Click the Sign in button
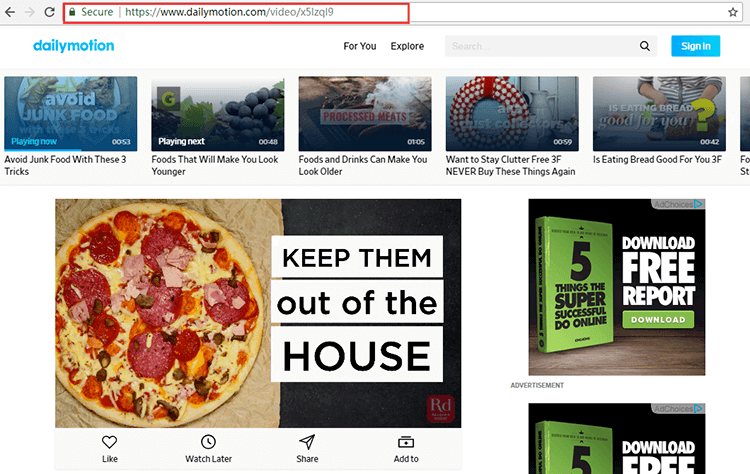750x474 pixels. (x=695, y=46)
